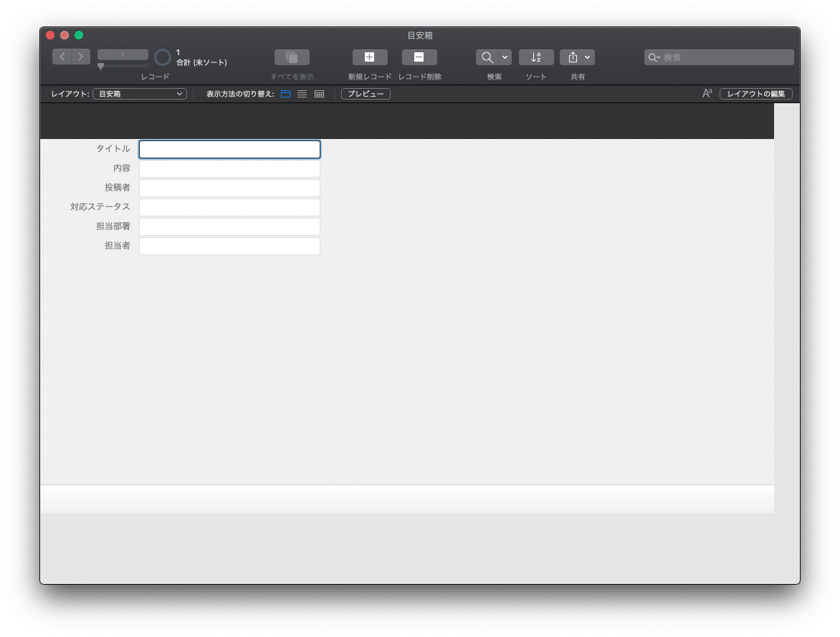Toggle the formatting bar Aa icon
Image resolution: width=840 pixels, height=637 pixels.
(707, 94)
